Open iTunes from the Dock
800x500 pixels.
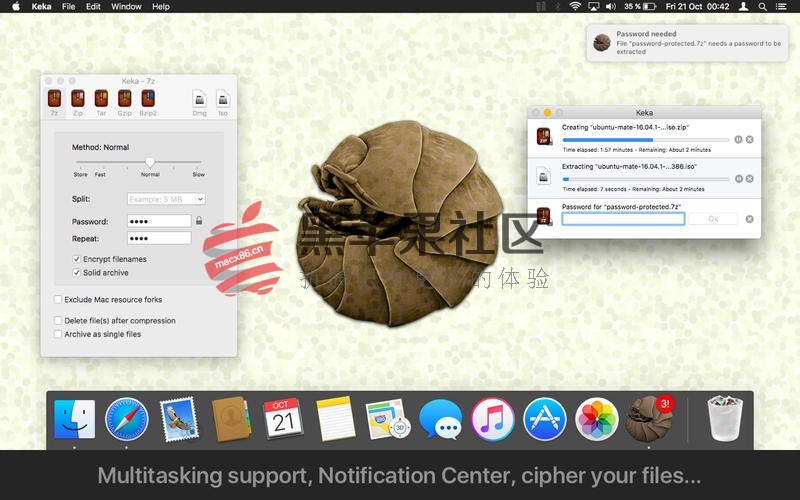(x=492, y=419)
